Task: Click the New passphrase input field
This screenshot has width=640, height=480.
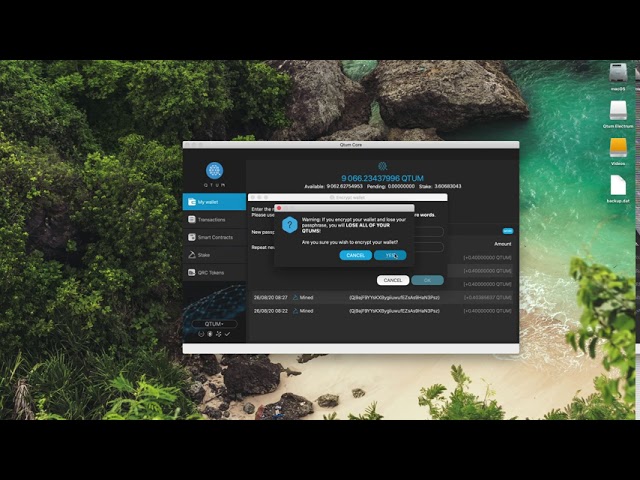Action: [x=429, y=232]
